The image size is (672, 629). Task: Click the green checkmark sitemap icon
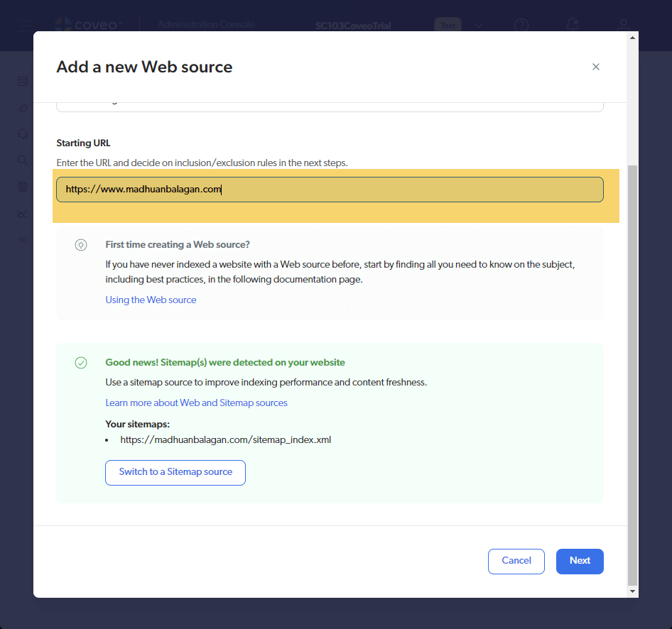(x=81, y=363)
